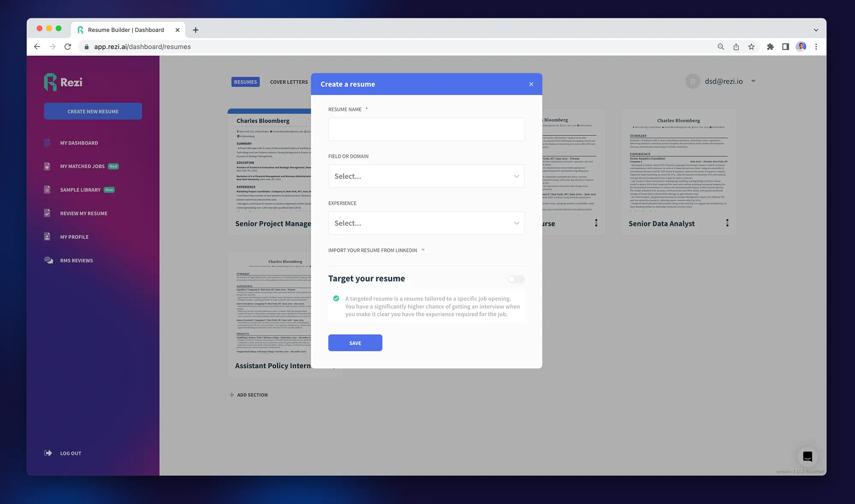The height and width of the screenshot is (504, 855).
Task: Click My Profile document icon
Action: pos(47,236)
